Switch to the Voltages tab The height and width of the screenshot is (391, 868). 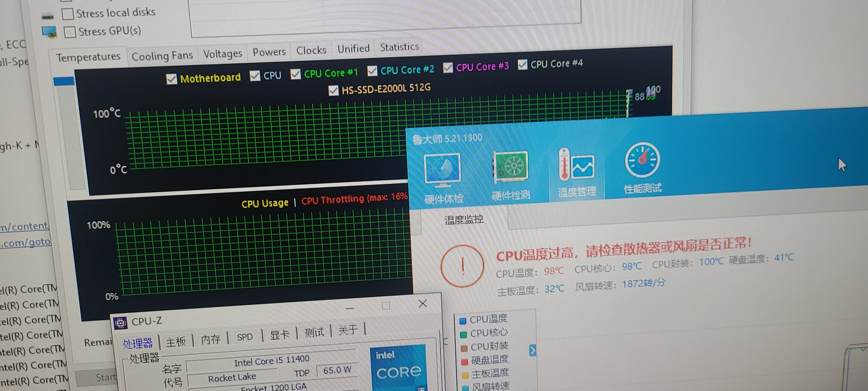[x=223, y=54]
